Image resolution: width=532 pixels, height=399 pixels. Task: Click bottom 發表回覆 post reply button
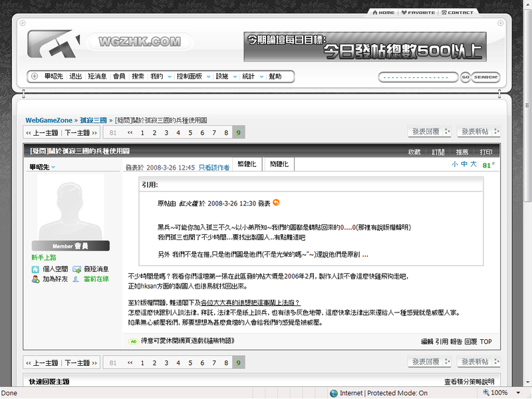pyautogui.click(x=429, y=362)
